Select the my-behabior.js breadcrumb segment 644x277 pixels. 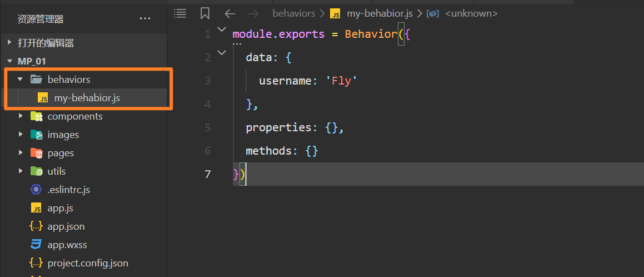tap(380, 13)
